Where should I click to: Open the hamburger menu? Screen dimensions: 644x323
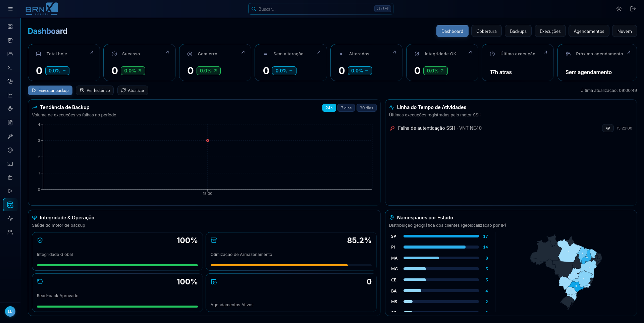coord(10,9)
